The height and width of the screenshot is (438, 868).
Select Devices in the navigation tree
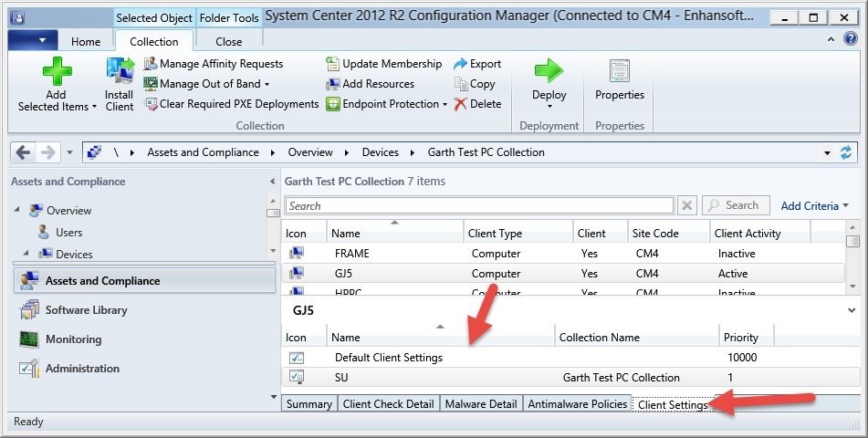[x=74, y=255]
